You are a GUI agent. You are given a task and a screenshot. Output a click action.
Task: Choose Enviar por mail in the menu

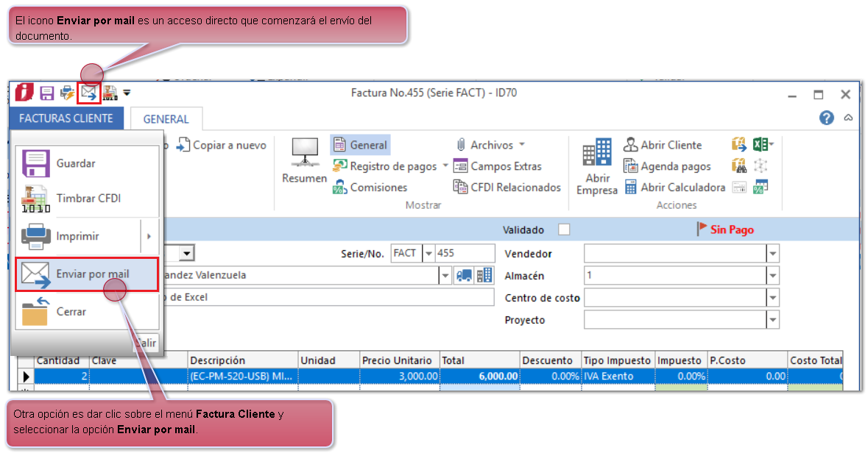[x=87, y=274]
